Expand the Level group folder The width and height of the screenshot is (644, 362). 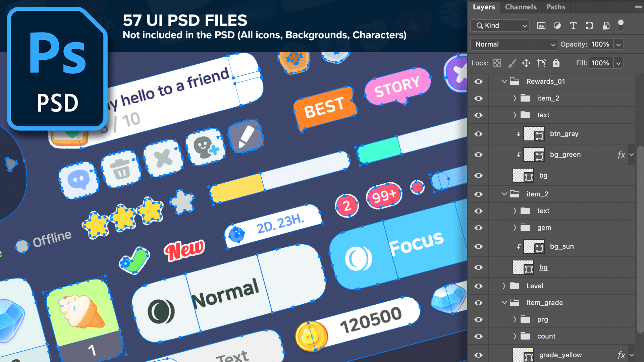point(504,286)
